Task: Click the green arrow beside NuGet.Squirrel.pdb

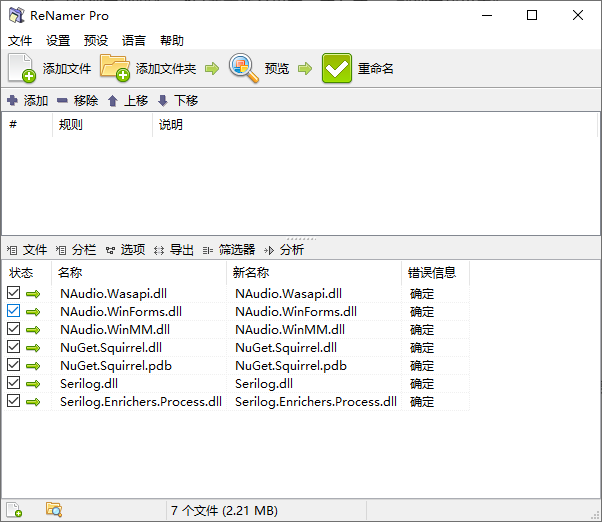Action: click(x=33, y=366)
